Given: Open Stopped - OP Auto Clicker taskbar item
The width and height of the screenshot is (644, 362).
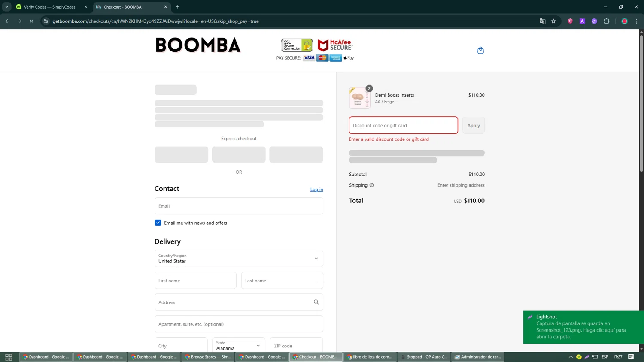Looking at the screenshot, I should pyautogui.click(x=424, y=357).
